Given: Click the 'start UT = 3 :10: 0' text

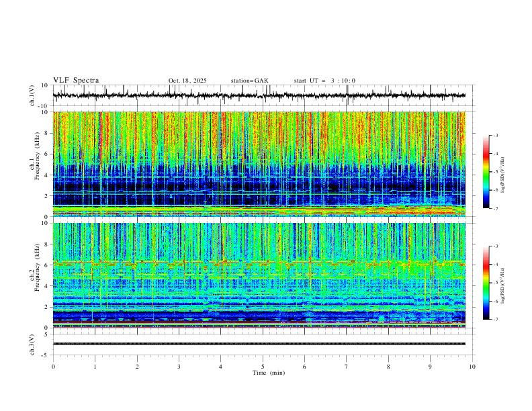Looking at the screenshot, I should (x=324, y=81).
